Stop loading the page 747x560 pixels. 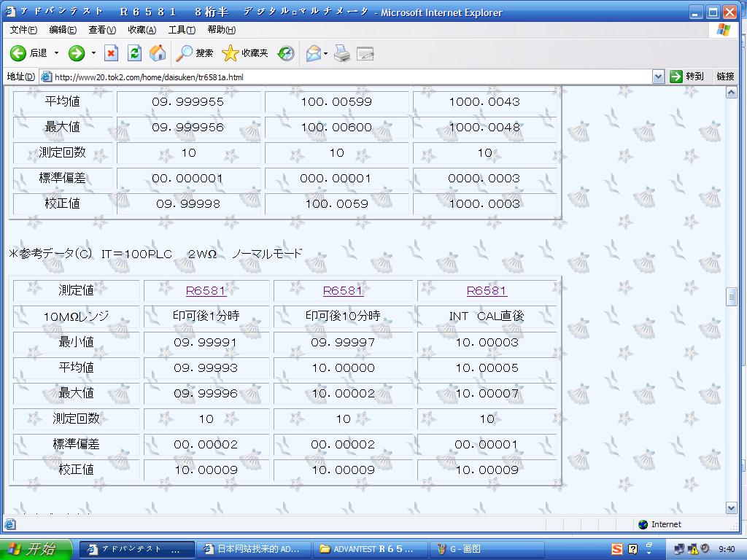[111, 53]
